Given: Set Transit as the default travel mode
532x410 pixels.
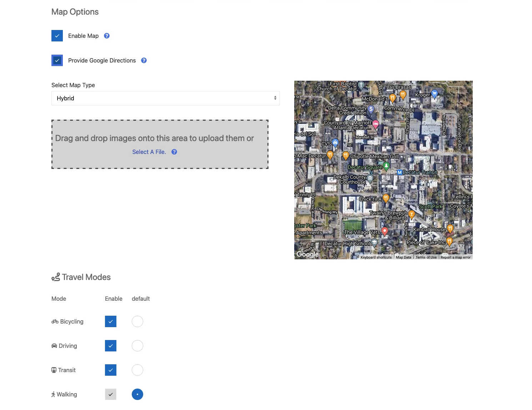Looking at the screenshot, I should pos(137,370).
